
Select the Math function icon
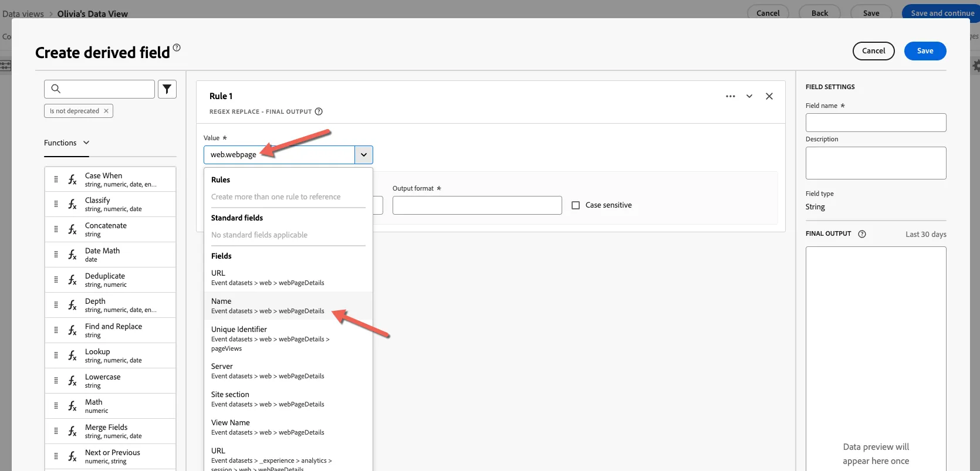72,406
